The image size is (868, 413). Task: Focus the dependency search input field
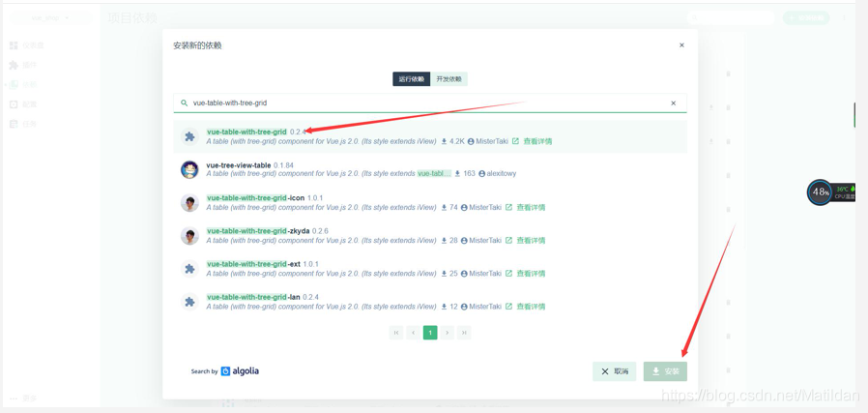click(x=429, y=103)
